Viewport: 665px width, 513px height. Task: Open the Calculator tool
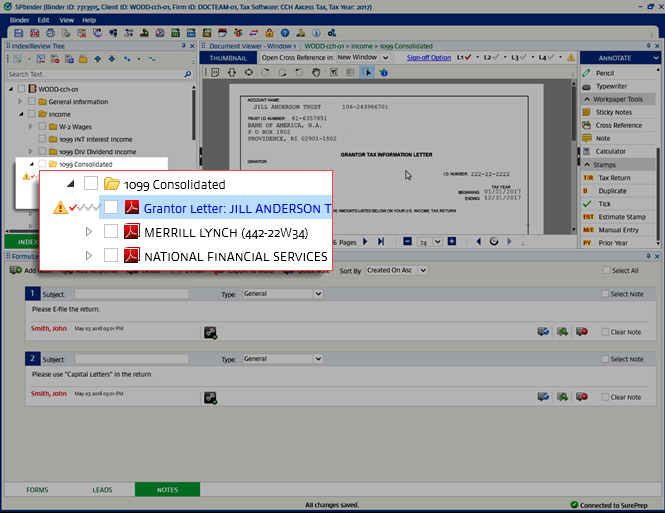pyautogui.click(x=610, y=151)
